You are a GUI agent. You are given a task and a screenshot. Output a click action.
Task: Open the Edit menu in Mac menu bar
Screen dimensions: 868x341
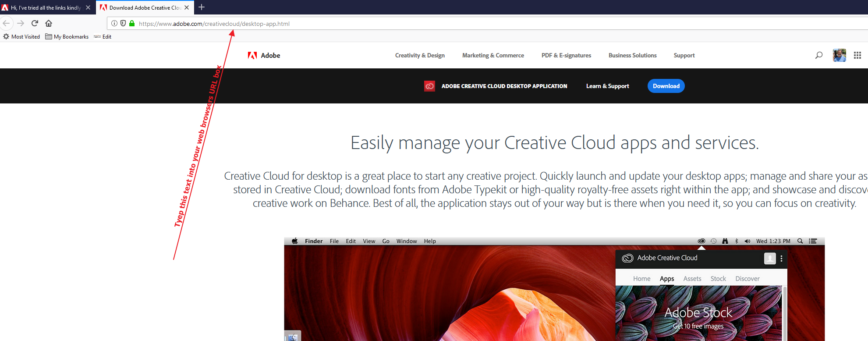click(351, 241)
